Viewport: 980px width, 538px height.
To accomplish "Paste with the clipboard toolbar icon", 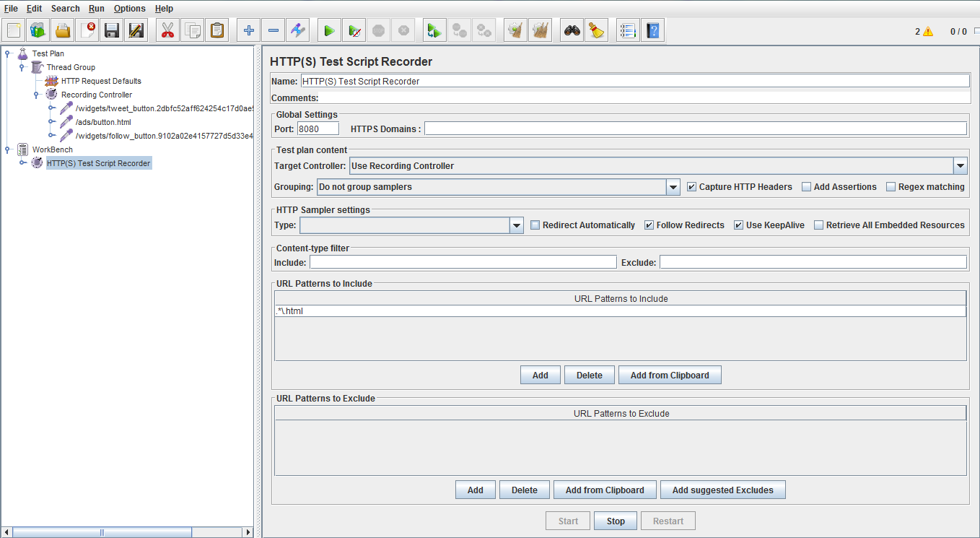I will pos(216,30).
